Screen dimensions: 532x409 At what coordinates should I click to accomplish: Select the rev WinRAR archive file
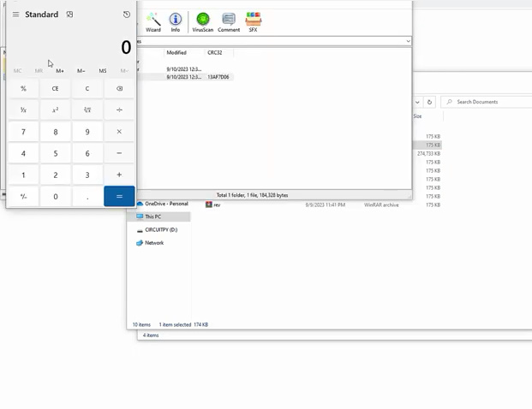217,205
